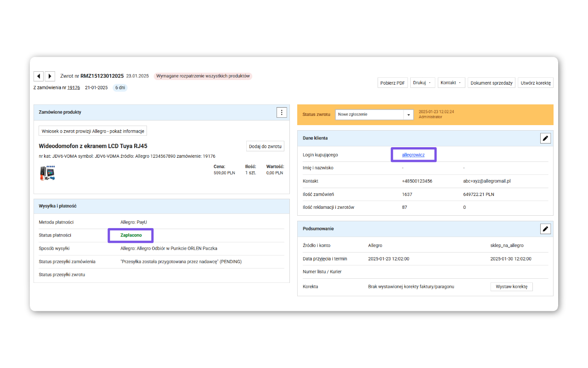Open Dokument sprzedaży

[x=491, y=83]
